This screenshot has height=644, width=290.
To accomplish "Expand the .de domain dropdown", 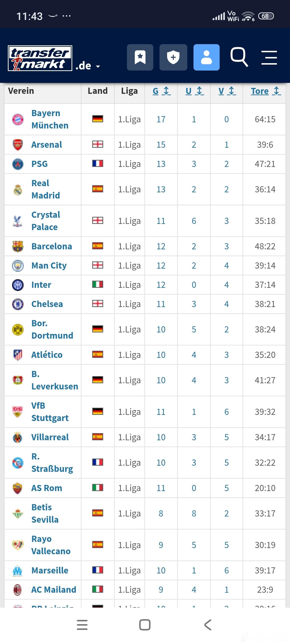I will click(x=88, y=66).
